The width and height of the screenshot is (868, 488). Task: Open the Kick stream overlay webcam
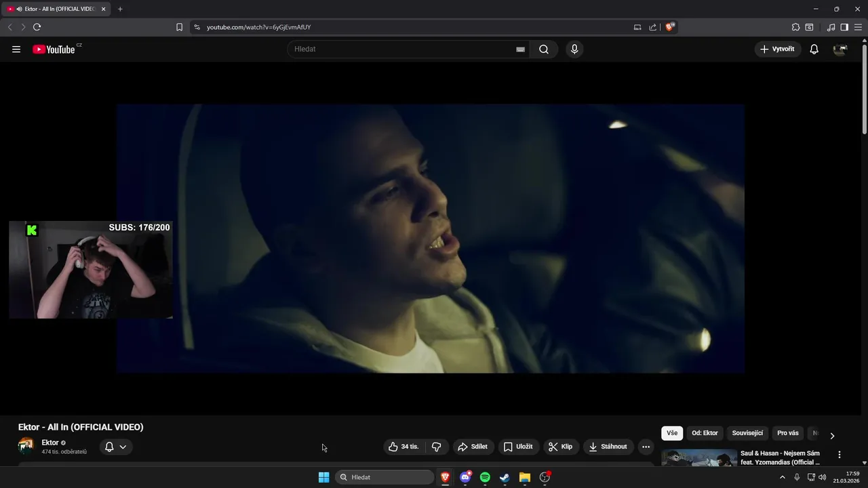[x=91, y=270]
